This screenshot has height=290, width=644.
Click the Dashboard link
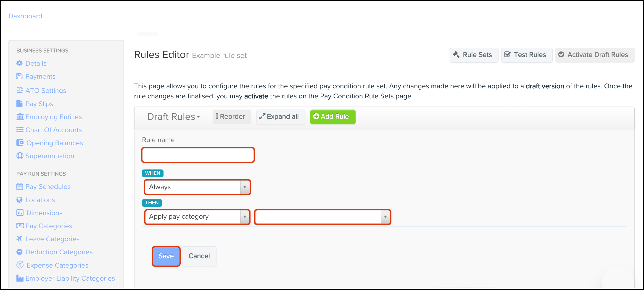[25, 16]
